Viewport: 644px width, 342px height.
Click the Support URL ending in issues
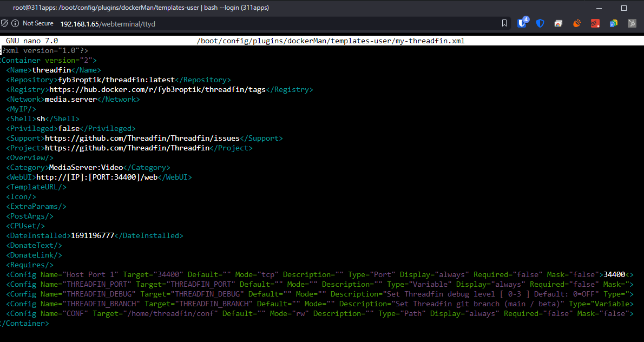pos(142,139)
